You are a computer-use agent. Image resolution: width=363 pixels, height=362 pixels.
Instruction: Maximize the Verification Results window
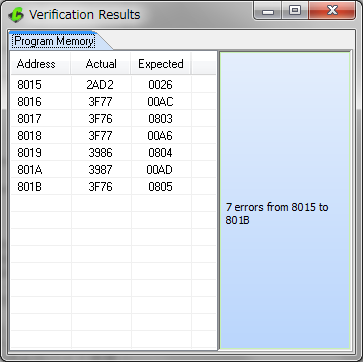[x=295, y=11]
